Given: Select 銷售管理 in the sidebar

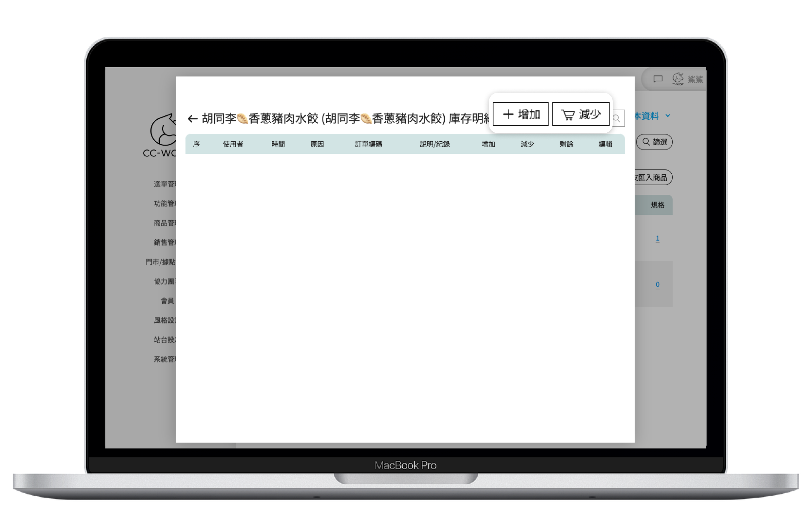Looking at the screenshot, I should (x=165, y=242).
